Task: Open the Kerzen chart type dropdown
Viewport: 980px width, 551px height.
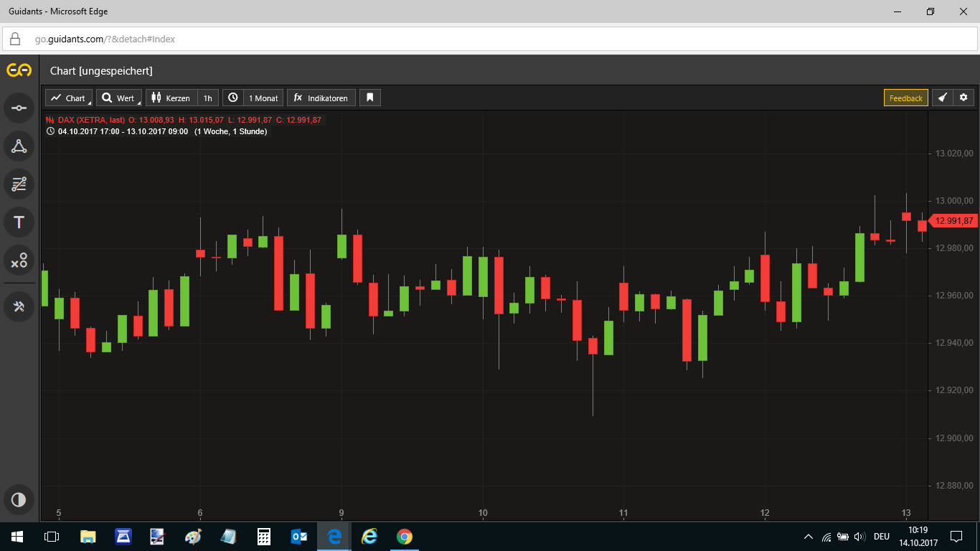Action: point(171,98)
